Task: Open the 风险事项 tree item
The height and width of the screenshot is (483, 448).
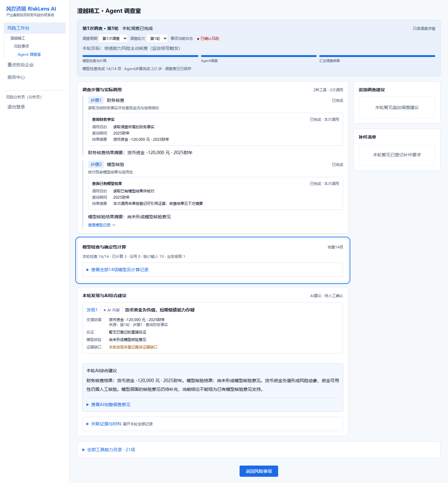Action: [x=21, y=46]
